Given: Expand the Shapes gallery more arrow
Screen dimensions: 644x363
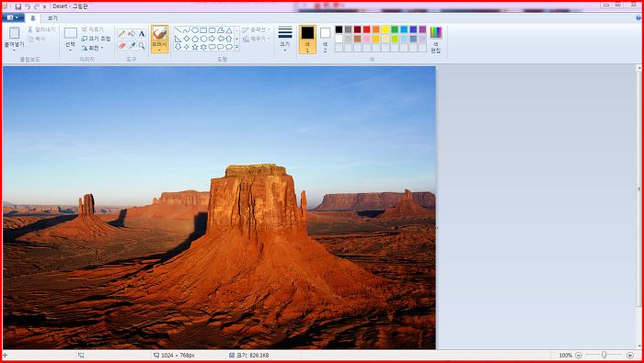Looking at the screenshot, I should 236,47.
